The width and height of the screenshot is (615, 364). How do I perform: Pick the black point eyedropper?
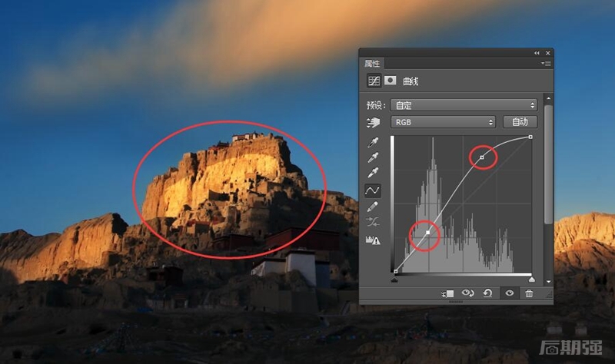tap(373, 142)
